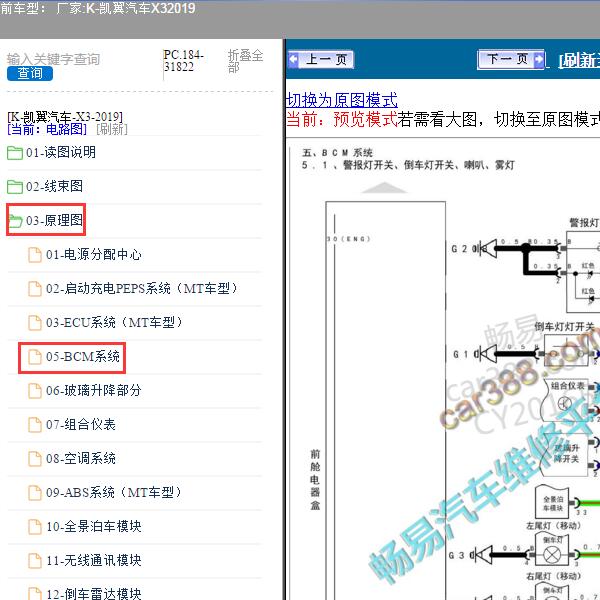Click the 组合仪表 component in diagram
The image size is (600, 600).
(x=566, y=400)
